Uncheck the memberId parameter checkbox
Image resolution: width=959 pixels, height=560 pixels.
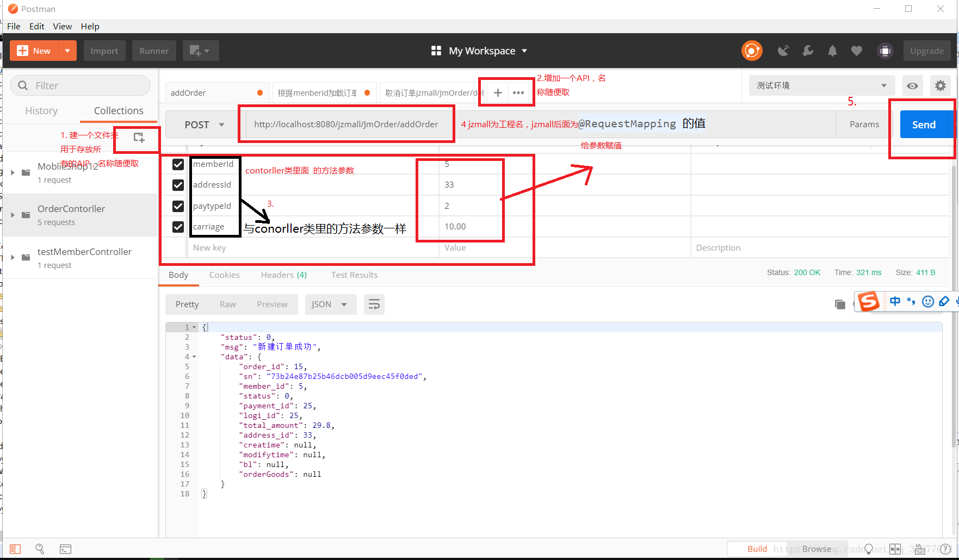point(178,164)
